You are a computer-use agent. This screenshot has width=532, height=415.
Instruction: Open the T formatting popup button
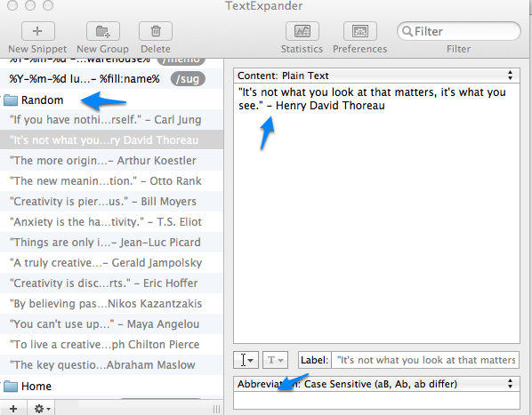tap(275, 360)
